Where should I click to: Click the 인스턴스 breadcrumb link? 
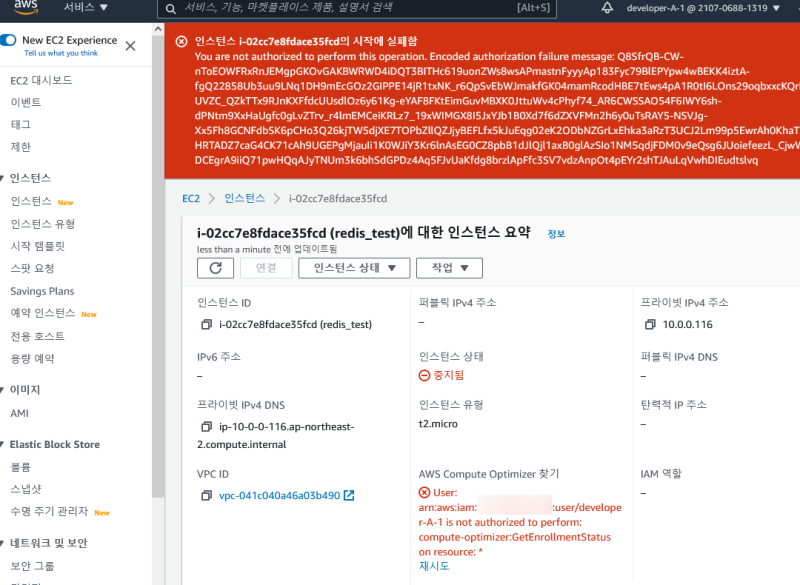(245, 198)
